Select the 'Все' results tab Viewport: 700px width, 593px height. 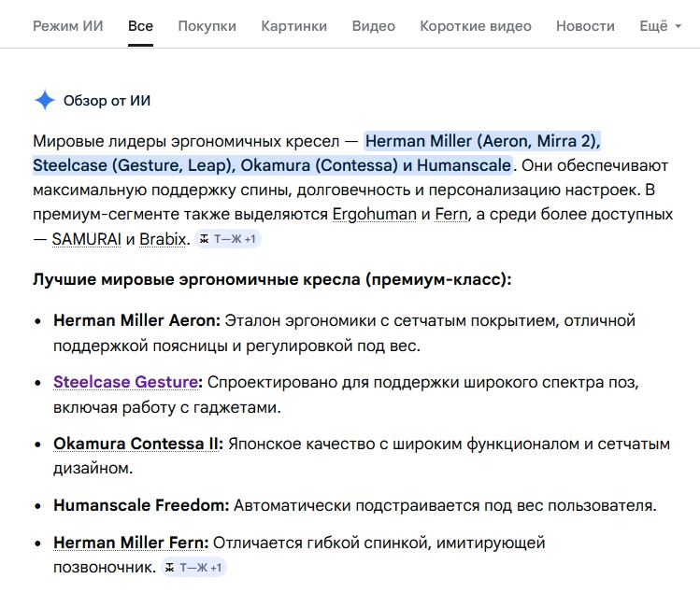(x=140, y=26)
